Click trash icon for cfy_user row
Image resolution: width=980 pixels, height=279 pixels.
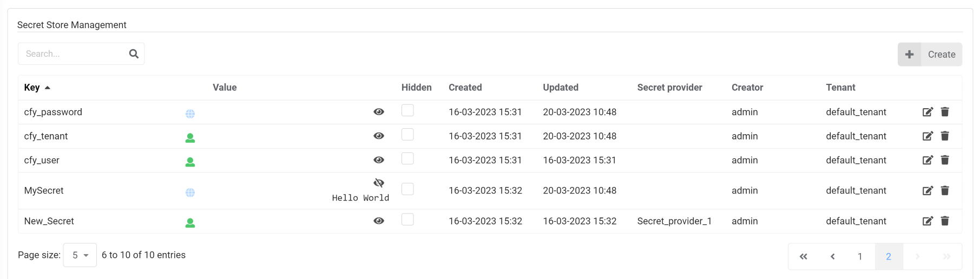coord(945,160)
